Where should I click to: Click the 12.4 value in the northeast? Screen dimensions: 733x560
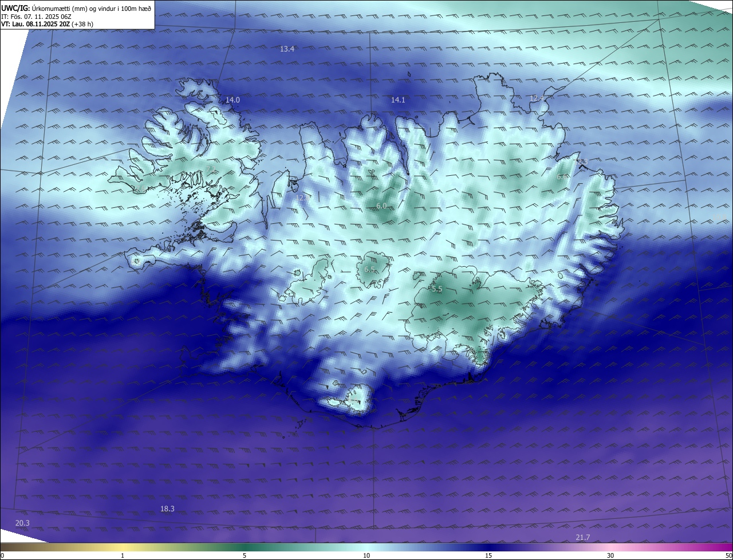[537, 98]
